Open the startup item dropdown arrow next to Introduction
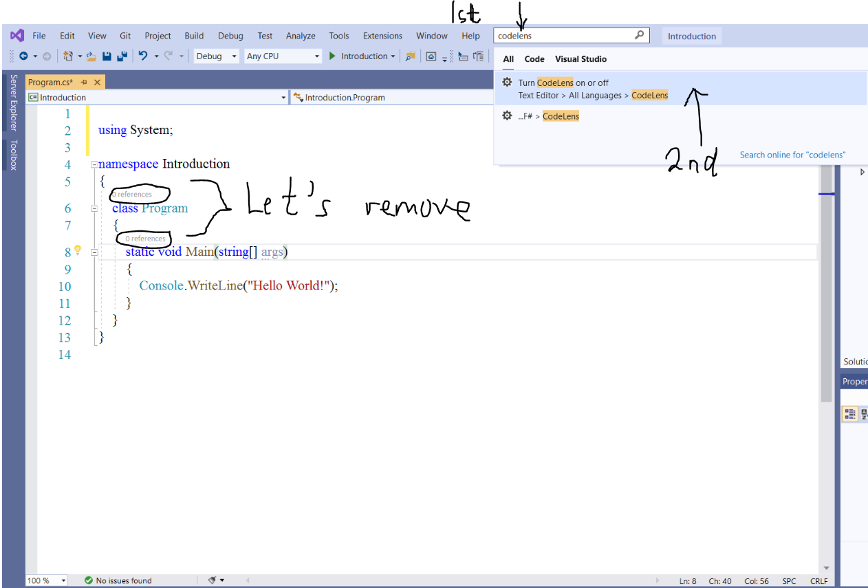This screenshot has width=868, height=588. pos(393,56)
